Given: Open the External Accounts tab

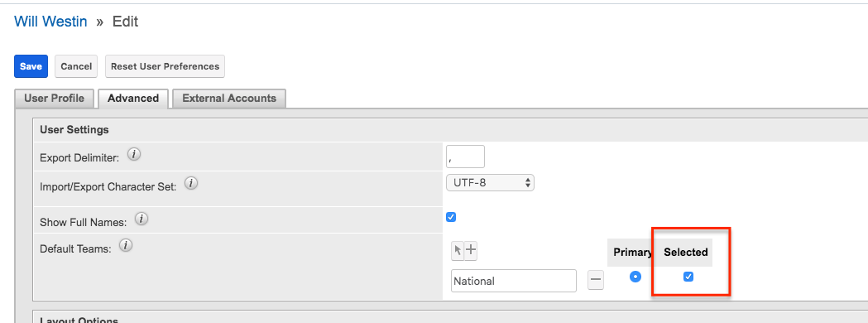Looking at the screenshot, I should (229, 99).
